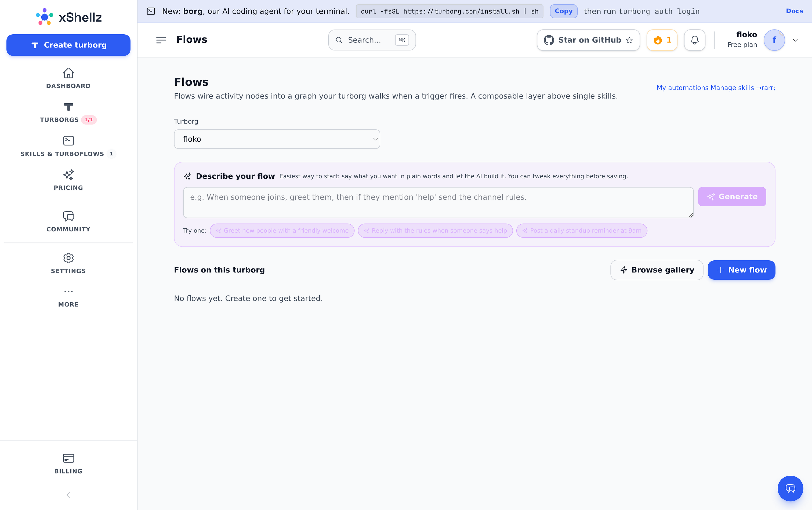
Task: Copy the install command
Action: click(563, 11)
